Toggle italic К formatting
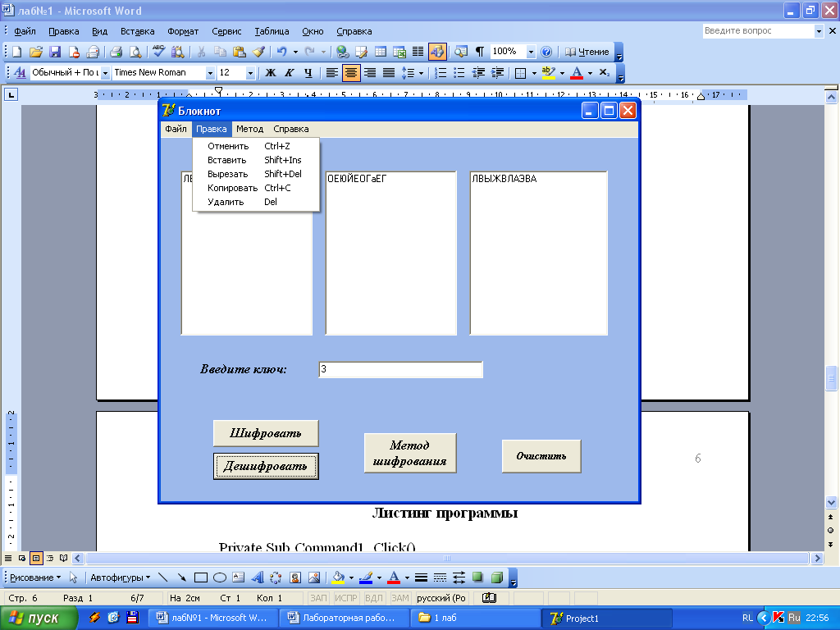 point(290,72)
